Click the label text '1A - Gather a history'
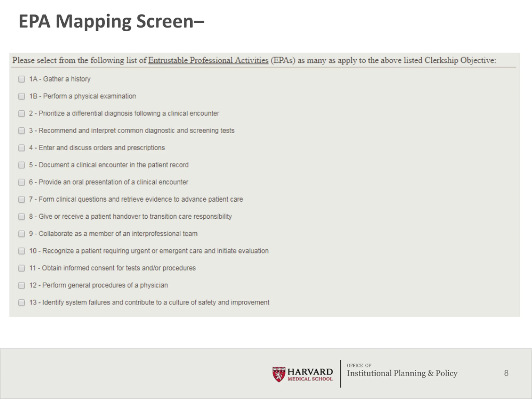This screenshot has height=399, width=532. coord(60,79)
